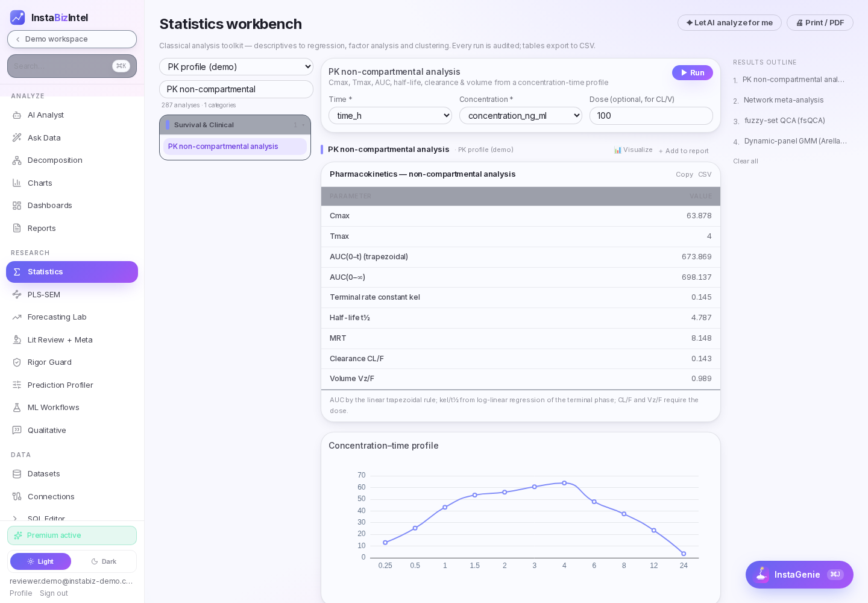
Task: Click the analysis search field
Action: (x=236, y=89)
